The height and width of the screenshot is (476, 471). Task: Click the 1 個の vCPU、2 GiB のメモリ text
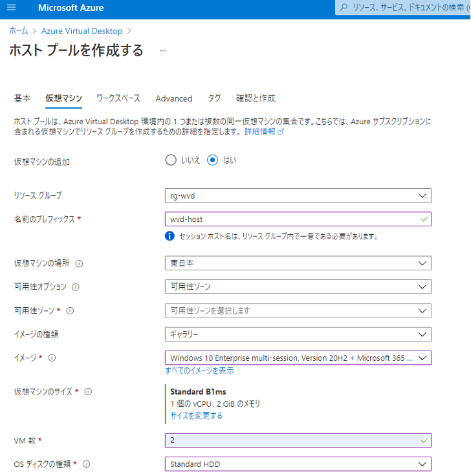point(215,404)
